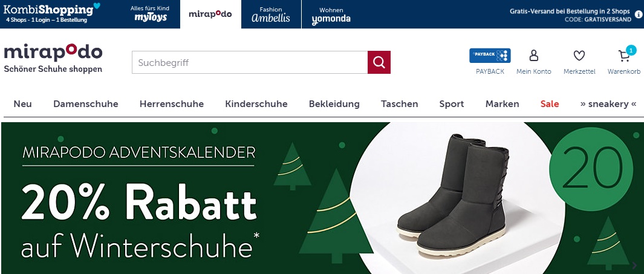
Task: Open the sneakery section link
Action: [608, 104]
